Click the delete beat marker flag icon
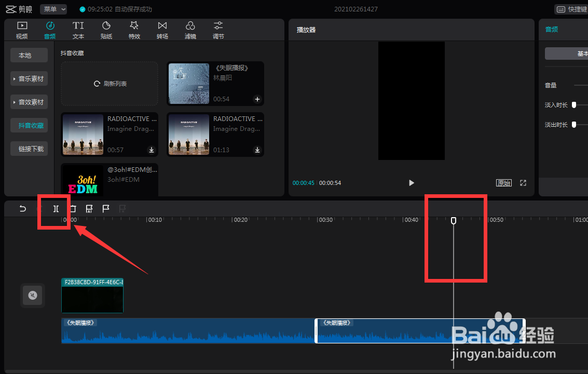 [122, 209]
